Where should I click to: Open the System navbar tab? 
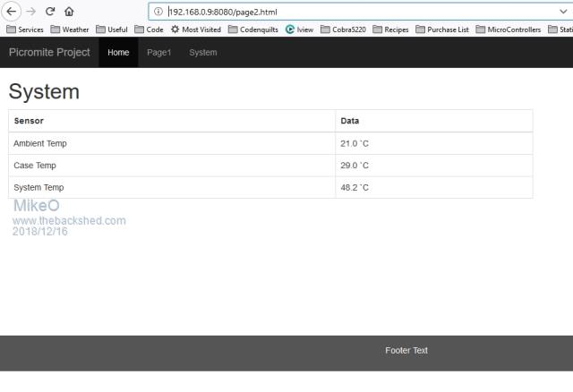[203, 52]
